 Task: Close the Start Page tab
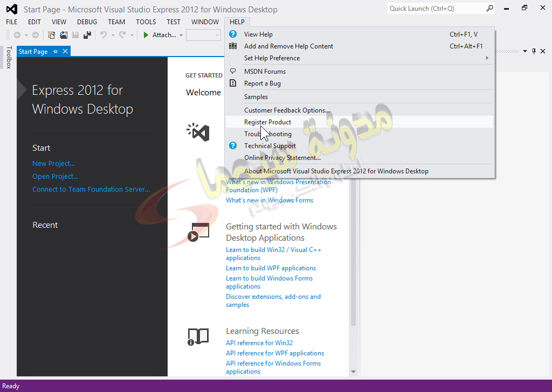(x=65, y=51)
